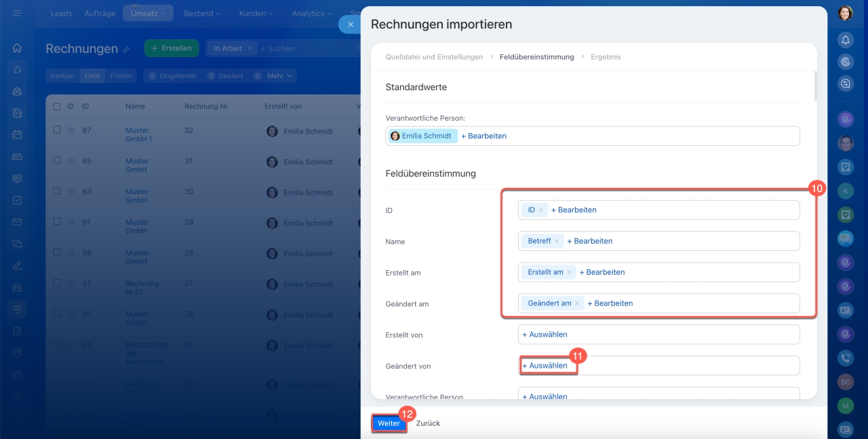Click the table settings gear icon

(x=70, y=107)
